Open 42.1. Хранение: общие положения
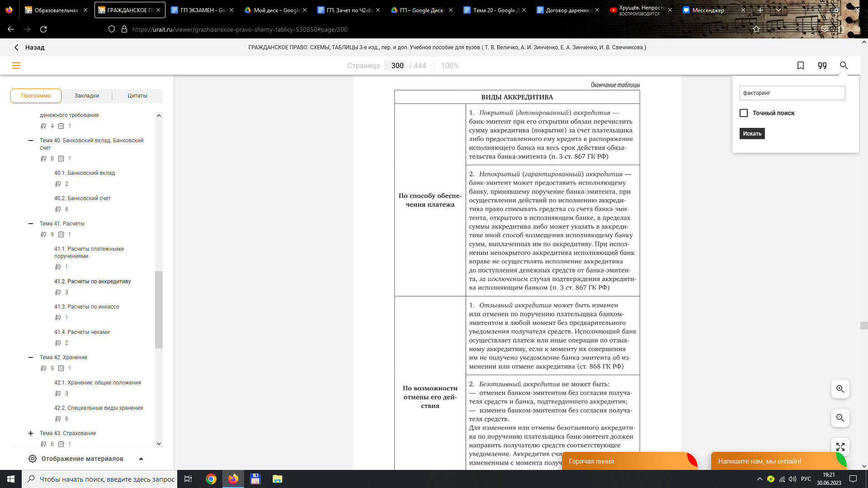This screenshot has width=868, height=488. point(98,383)
